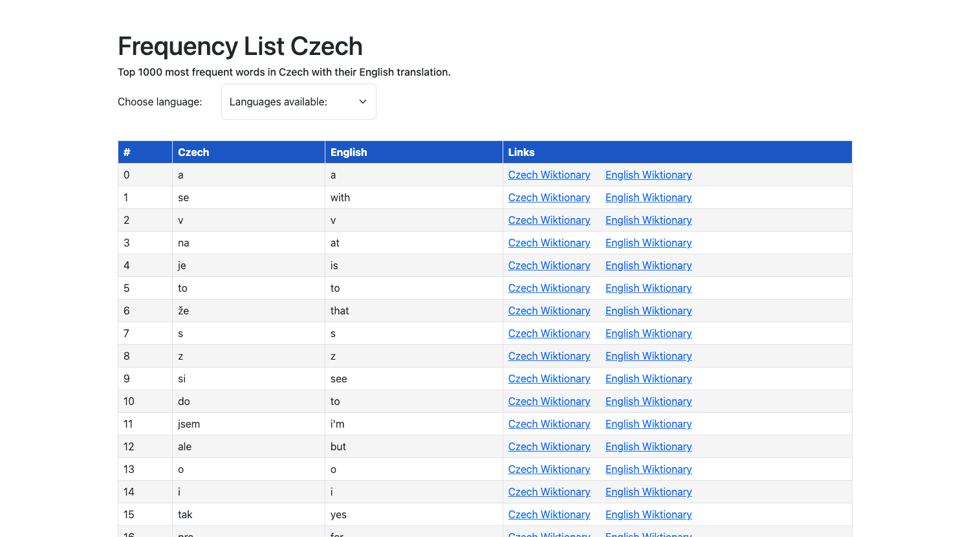
Task: Open the Languages available dropdown
Action: click(x=298, y=102)
